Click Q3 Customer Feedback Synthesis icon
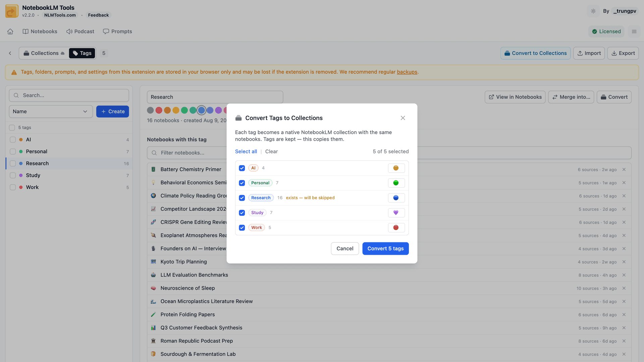 pos(153,328)
